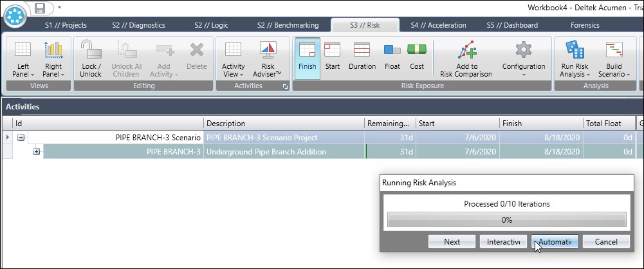Click Unlock All Children tool

coord(125,59)
